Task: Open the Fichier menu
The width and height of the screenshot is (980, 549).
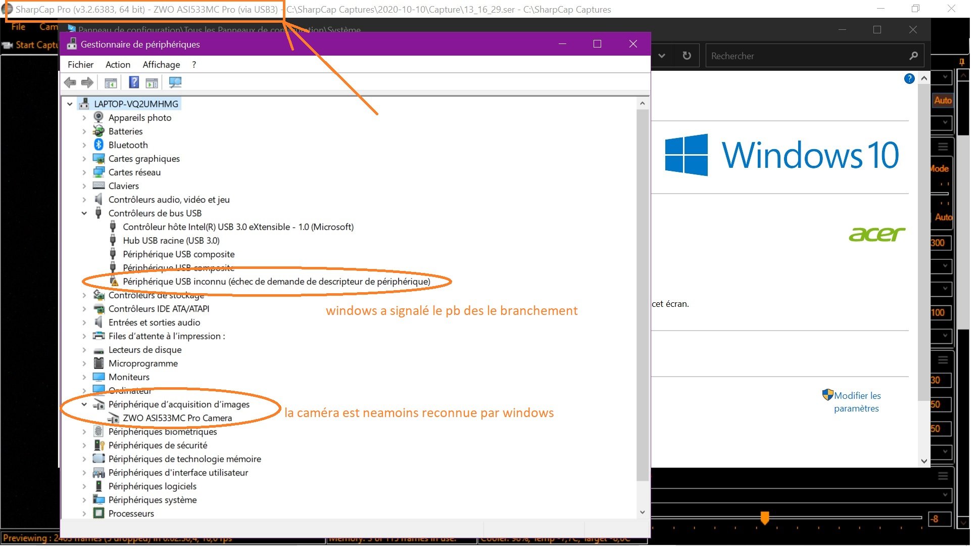Action: click(x=80, y=64)
